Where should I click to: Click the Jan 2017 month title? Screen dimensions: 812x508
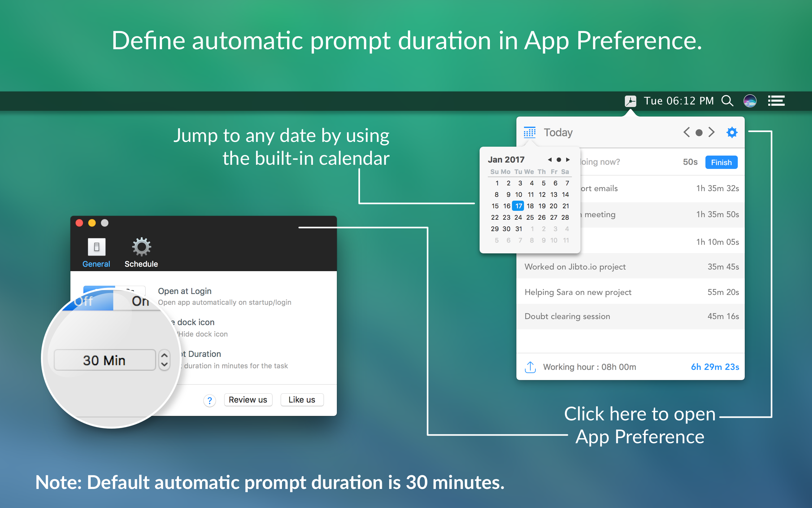click(x=506, y=160)
